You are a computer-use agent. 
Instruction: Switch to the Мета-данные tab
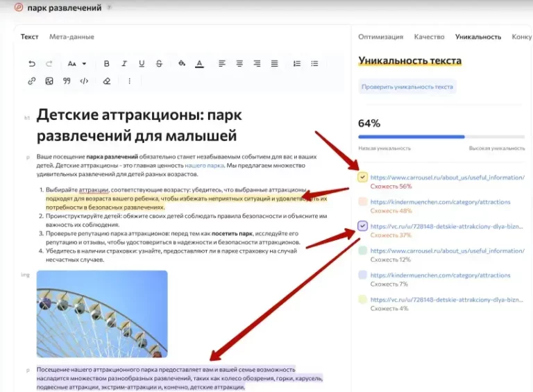tap(71, 37)
